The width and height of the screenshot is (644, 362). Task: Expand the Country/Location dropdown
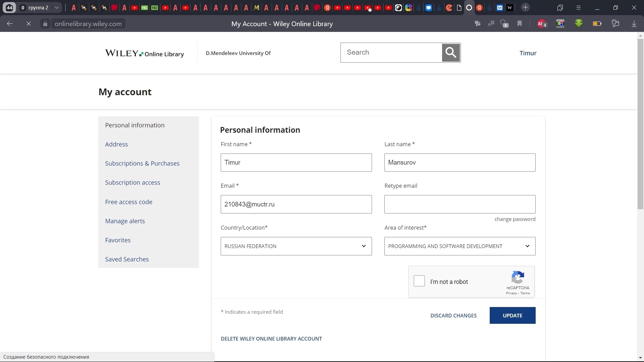tap(296, 246)
